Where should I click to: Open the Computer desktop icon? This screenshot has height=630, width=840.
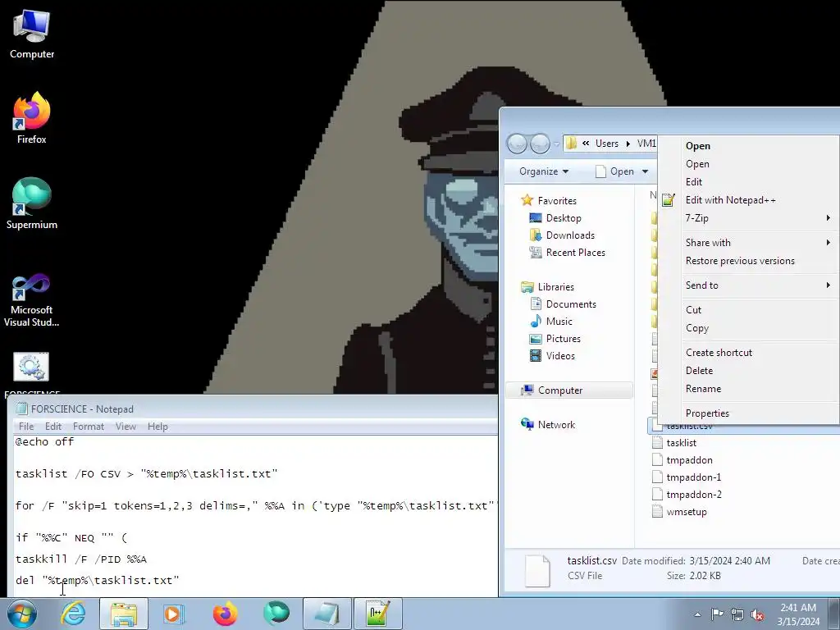click(x=32, y=34)
